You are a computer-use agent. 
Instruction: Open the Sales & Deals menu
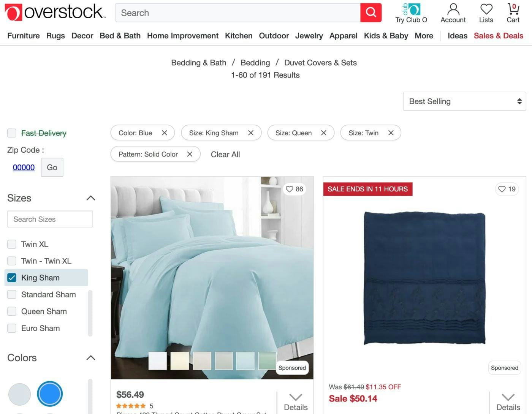click(x=499, y=36)
